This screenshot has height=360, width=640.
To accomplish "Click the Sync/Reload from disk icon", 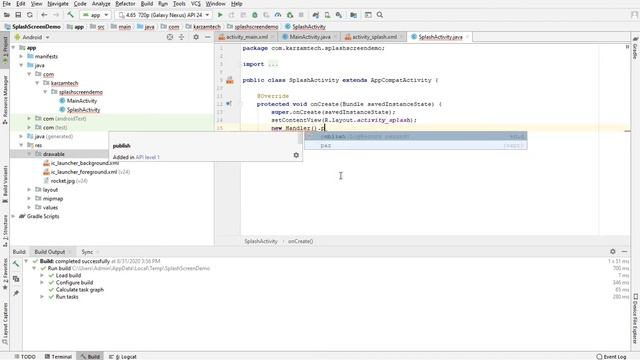I will click(x=30, y=15).
